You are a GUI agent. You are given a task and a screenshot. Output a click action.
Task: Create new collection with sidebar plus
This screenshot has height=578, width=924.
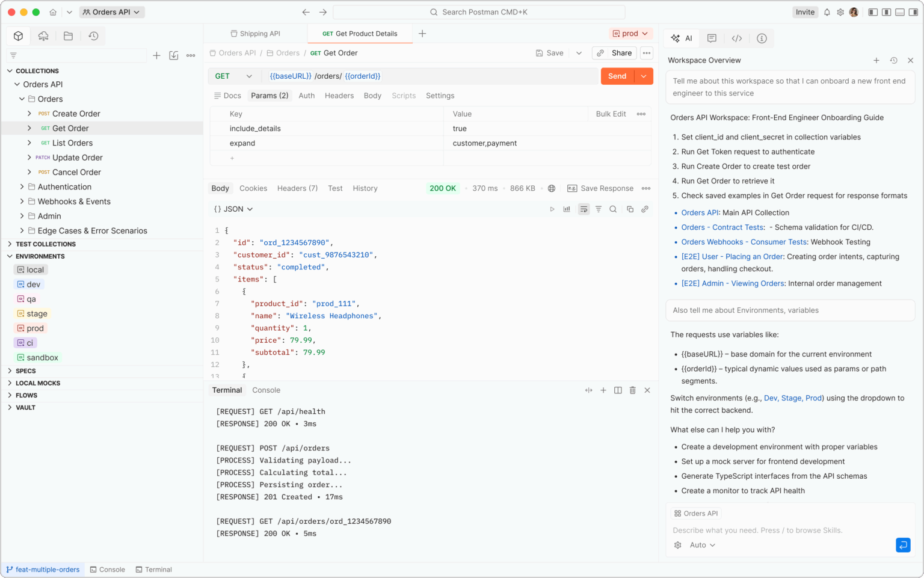(x=156, y=55)
